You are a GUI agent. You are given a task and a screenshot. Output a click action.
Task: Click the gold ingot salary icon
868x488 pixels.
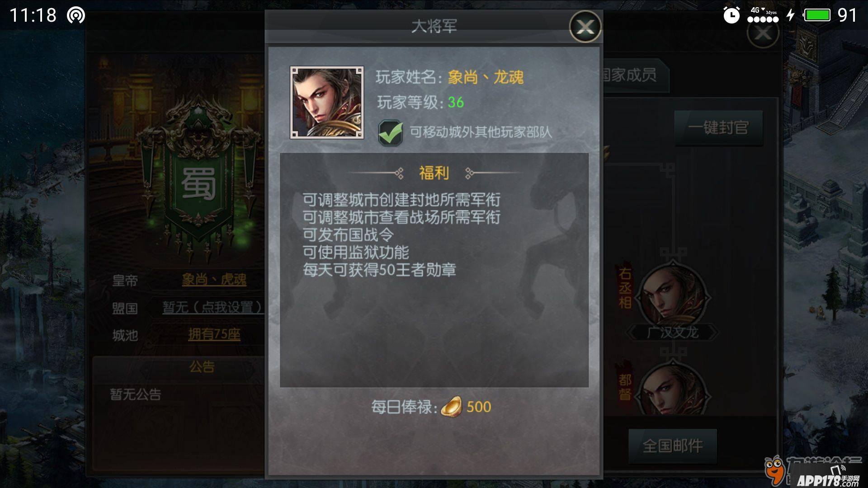[x=451, y=406]
